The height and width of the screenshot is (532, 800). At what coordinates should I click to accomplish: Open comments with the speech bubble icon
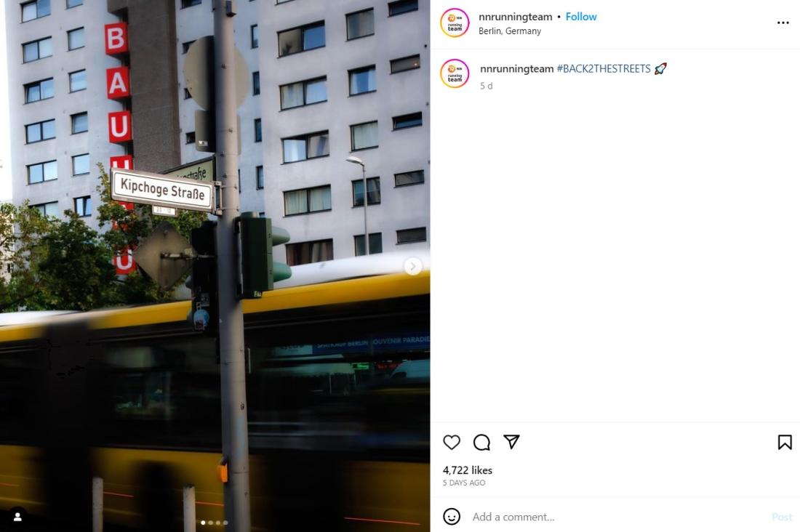pos(481,442)
